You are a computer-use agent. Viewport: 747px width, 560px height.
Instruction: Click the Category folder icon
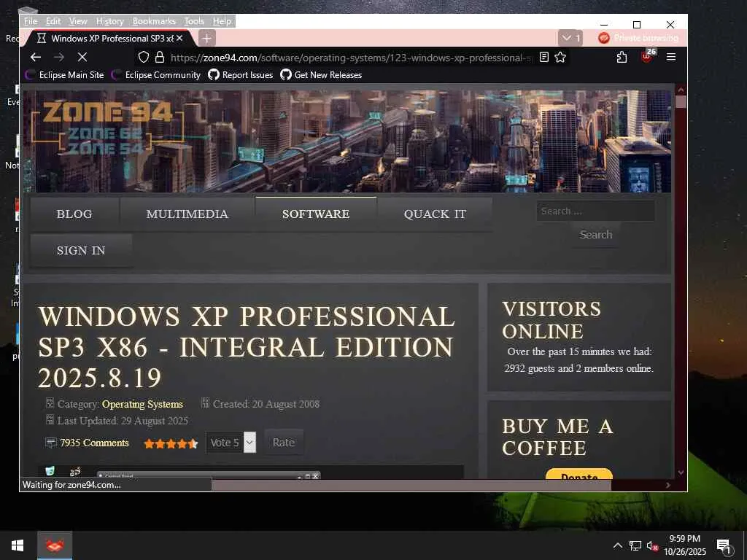[50, 403]
